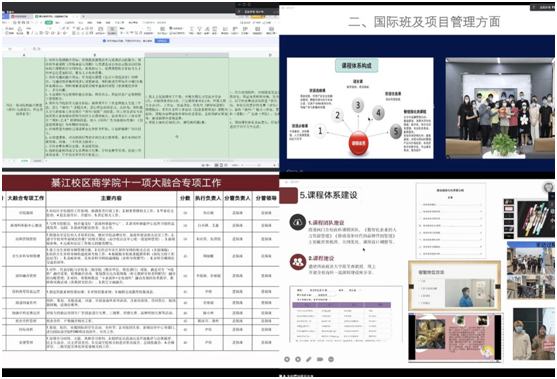
Task: Click the next slide arrow in slideshow controls
Action: (x=298, y=359)
